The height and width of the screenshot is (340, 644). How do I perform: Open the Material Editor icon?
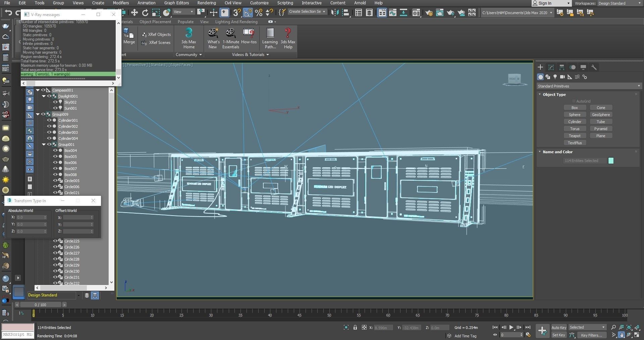point(416,13)
